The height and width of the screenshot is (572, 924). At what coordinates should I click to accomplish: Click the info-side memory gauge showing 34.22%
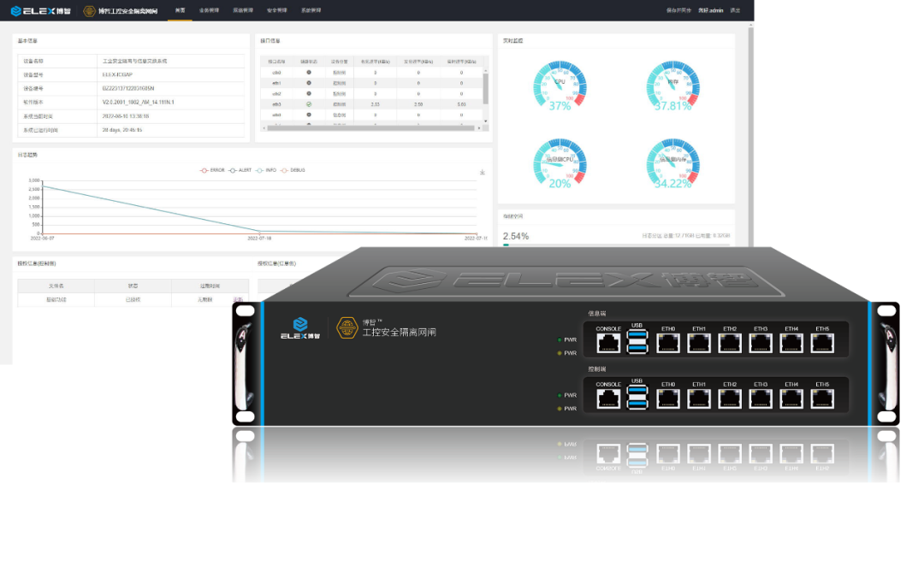672,162
